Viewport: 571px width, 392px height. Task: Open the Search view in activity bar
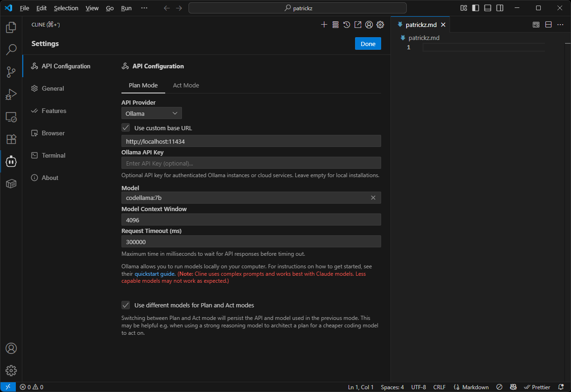11,49
